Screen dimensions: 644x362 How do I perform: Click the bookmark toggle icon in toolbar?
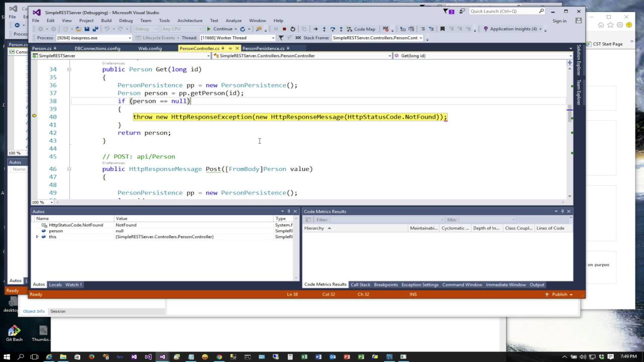tap(442, 29)
